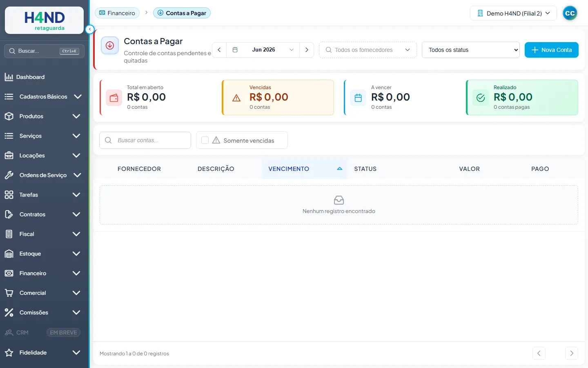This screenshot has width=588, height=368.
Task: Click the empty inbox icon in the table
Action: click(x=339, y=200)
